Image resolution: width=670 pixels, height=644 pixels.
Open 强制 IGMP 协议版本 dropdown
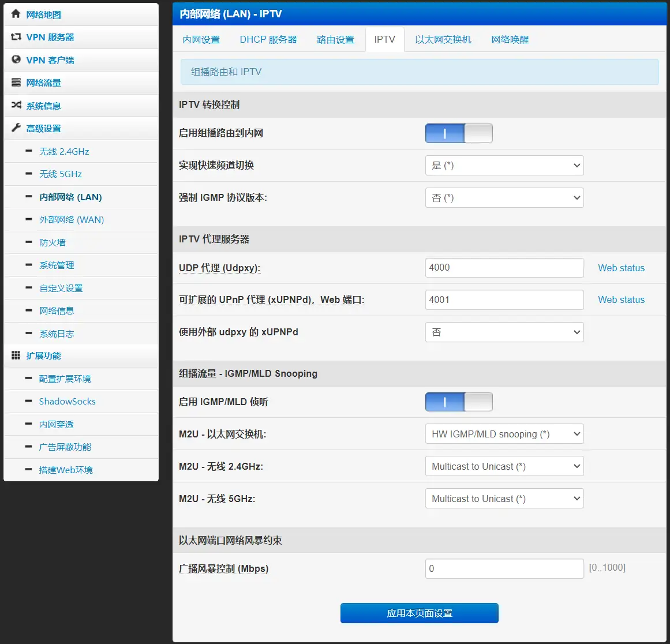[x=504, y=197]
